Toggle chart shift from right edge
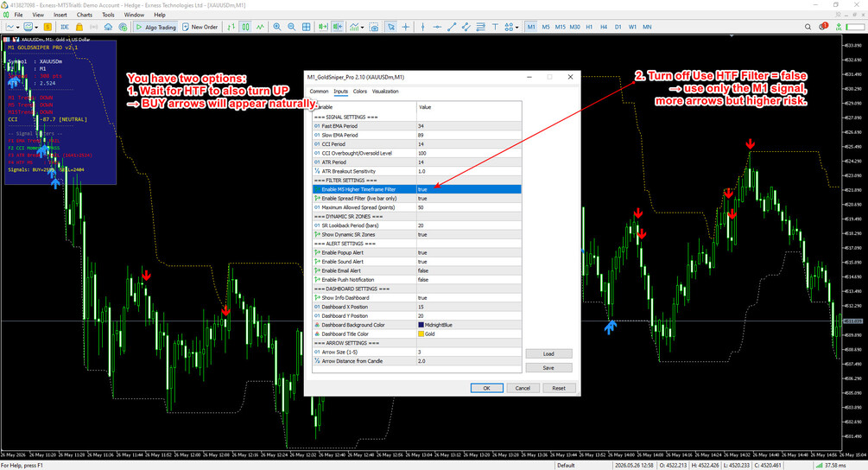868x470 pixels. pos(338,27)
